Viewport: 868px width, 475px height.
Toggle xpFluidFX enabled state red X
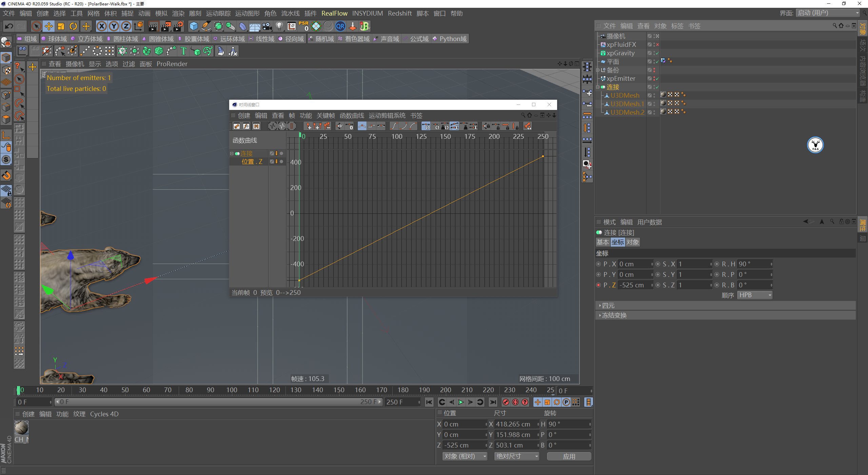[x=657, y=45]
